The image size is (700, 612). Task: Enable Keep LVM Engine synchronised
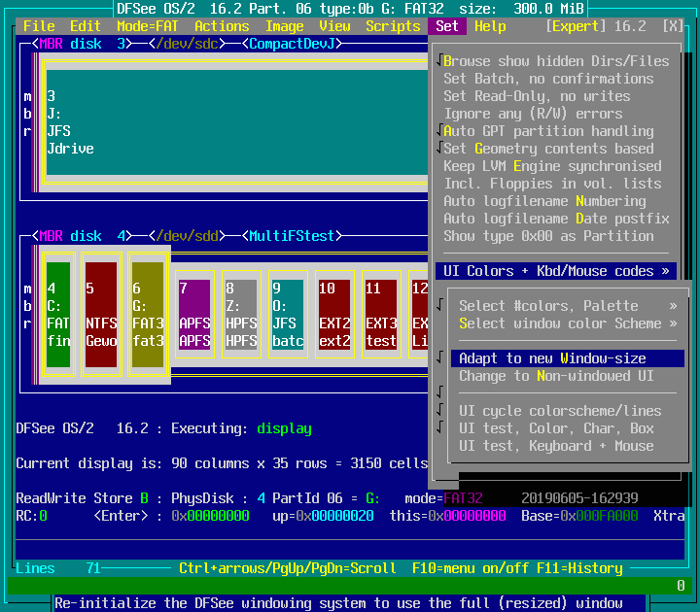click(x=556, y=166)
